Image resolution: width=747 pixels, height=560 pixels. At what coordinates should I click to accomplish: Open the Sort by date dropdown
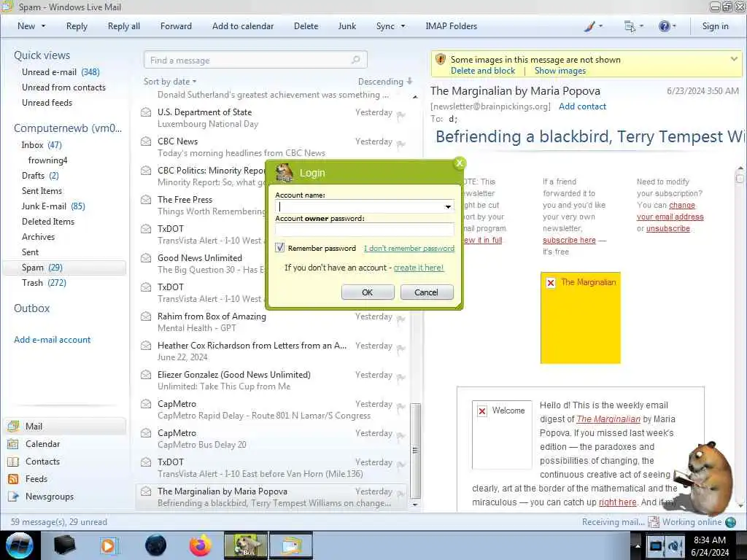pos(170,82)
